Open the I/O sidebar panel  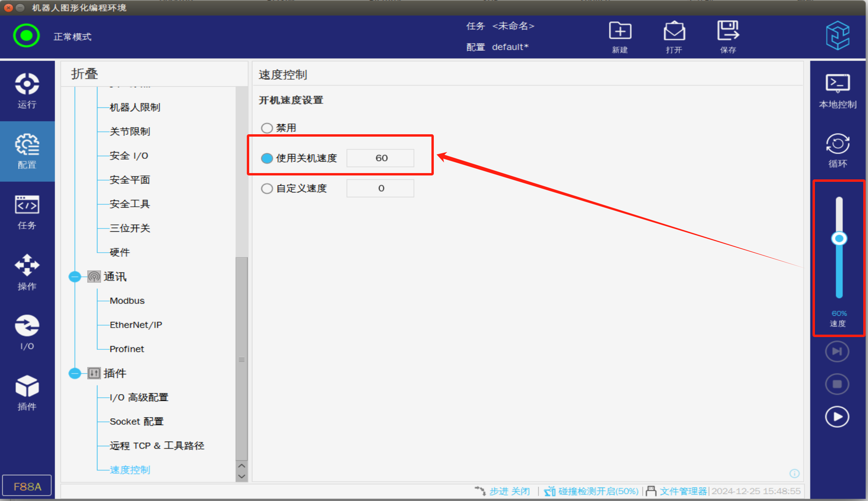(x=27, y=333)
